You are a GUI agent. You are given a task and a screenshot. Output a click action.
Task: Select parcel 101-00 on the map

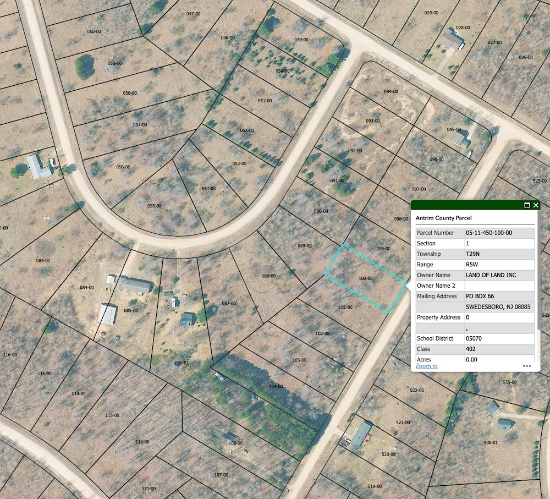click(345, 307)
